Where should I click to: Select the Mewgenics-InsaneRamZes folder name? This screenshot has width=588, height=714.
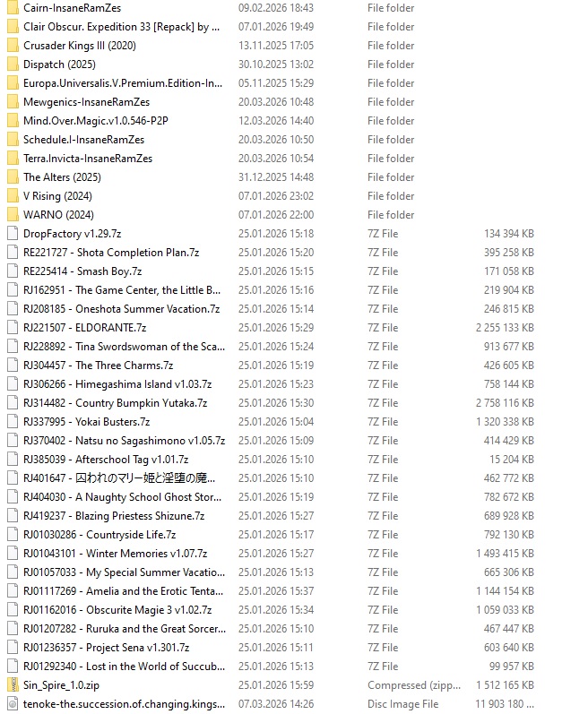(x=87, y=102)
